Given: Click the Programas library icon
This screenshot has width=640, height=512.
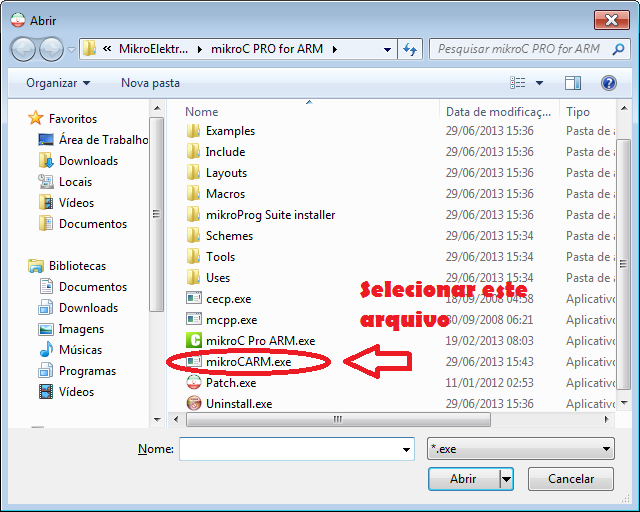Looking at the screenshot, I should tap(46, 371).
